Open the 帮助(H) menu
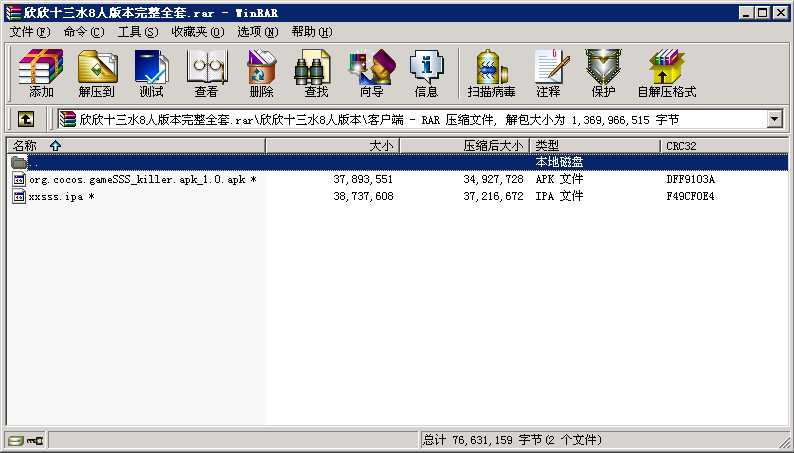Viewport: 794px width, 453px height. [312, 32]
